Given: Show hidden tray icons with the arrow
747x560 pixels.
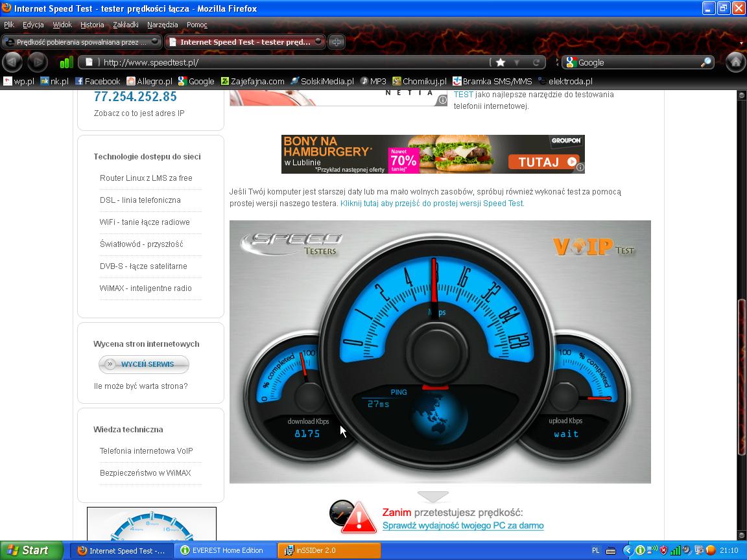Looking at the screenshot, I should [628, 550].
